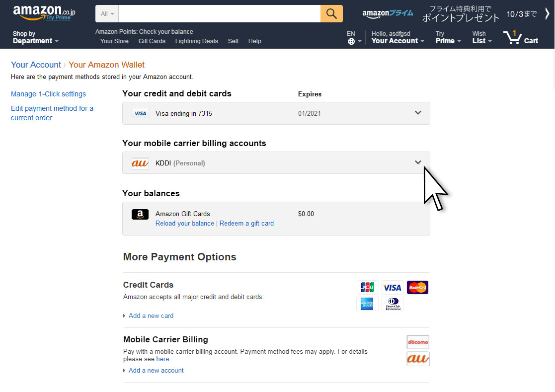Open the search category All dropdown
Screen dimensions: 555x392
[107, 14]
